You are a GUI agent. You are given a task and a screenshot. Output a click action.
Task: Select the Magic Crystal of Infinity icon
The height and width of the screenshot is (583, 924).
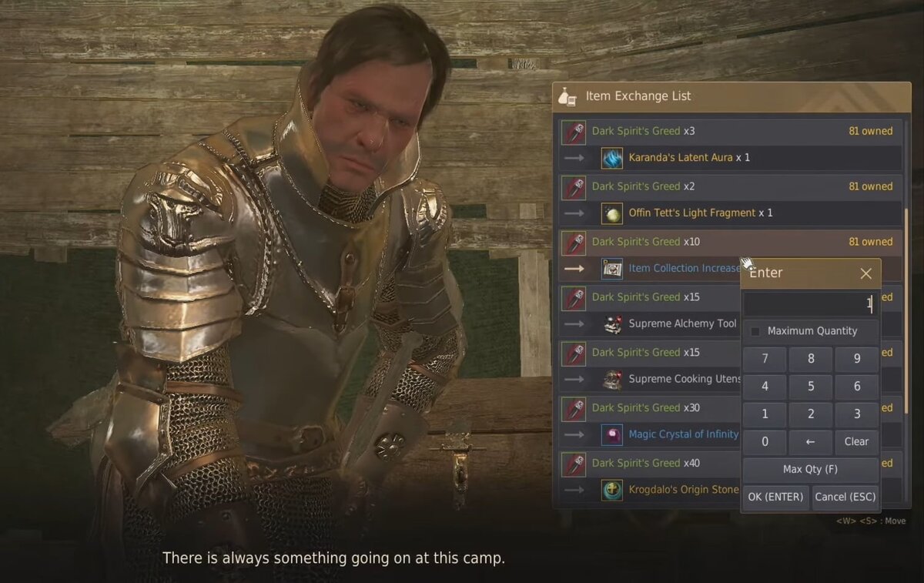tap(612, 435)
